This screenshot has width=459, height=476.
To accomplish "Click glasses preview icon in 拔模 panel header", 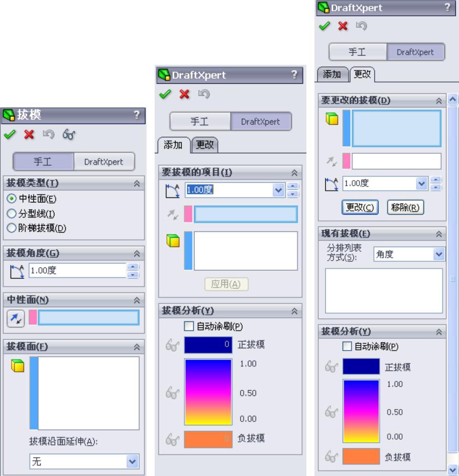I will (69, 134).
